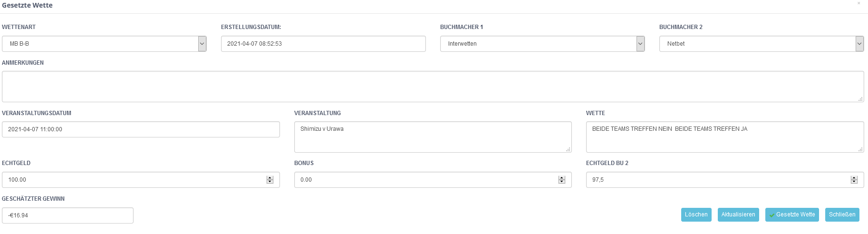Select the Veranstaltung field showing Shimizu v Urawa
Image resolution: width=868 pixels, height=234 pixels.
click(433, 137)
